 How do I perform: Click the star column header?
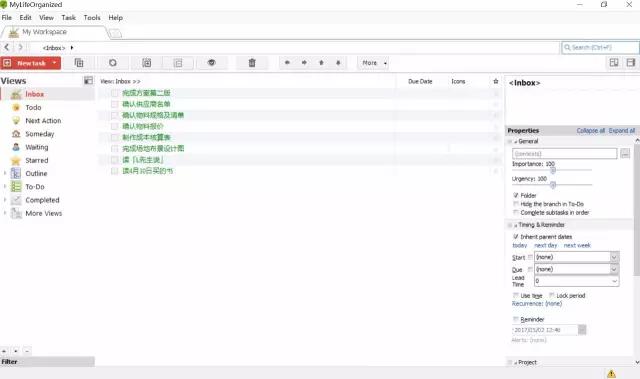click(x=496, y=81)
